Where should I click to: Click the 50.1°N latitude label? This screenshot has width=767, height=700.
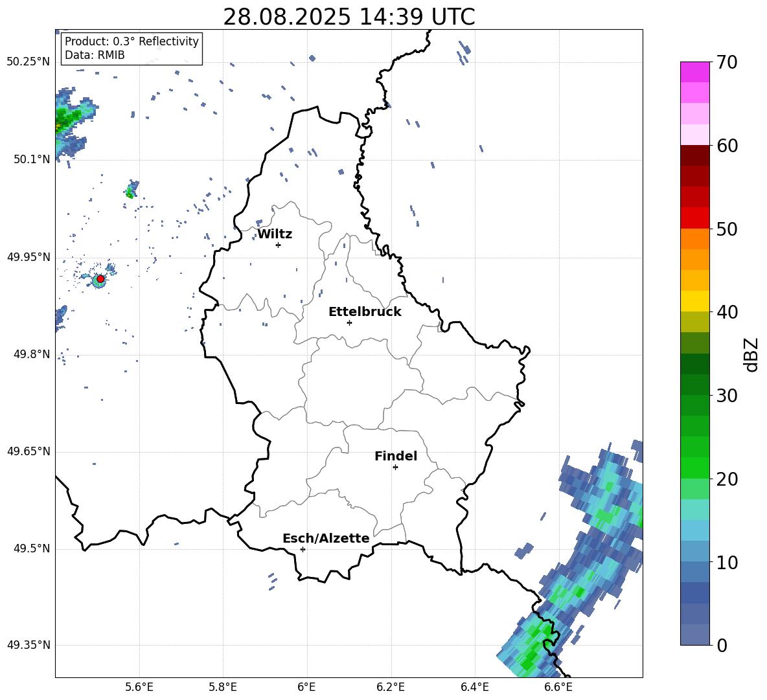point(32,159)
